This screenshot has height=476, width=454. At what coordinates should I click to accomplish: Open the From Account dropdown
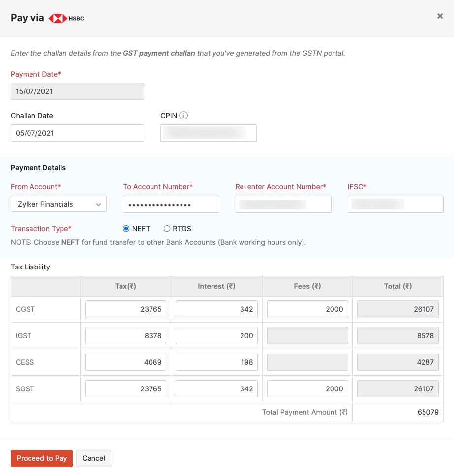coord(59,204)
